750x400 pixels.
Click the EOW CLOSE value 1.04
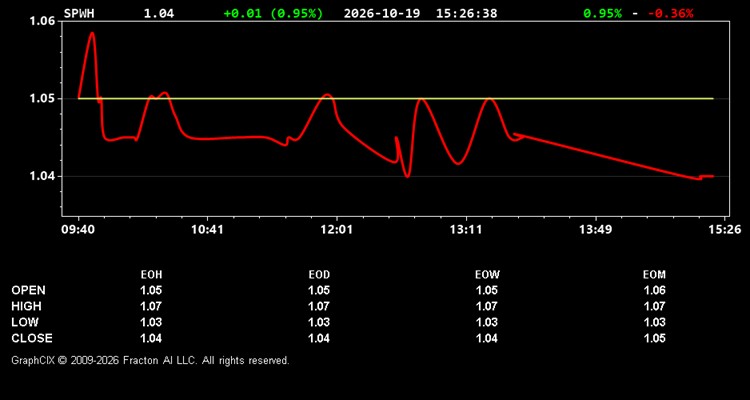(487, 338)
